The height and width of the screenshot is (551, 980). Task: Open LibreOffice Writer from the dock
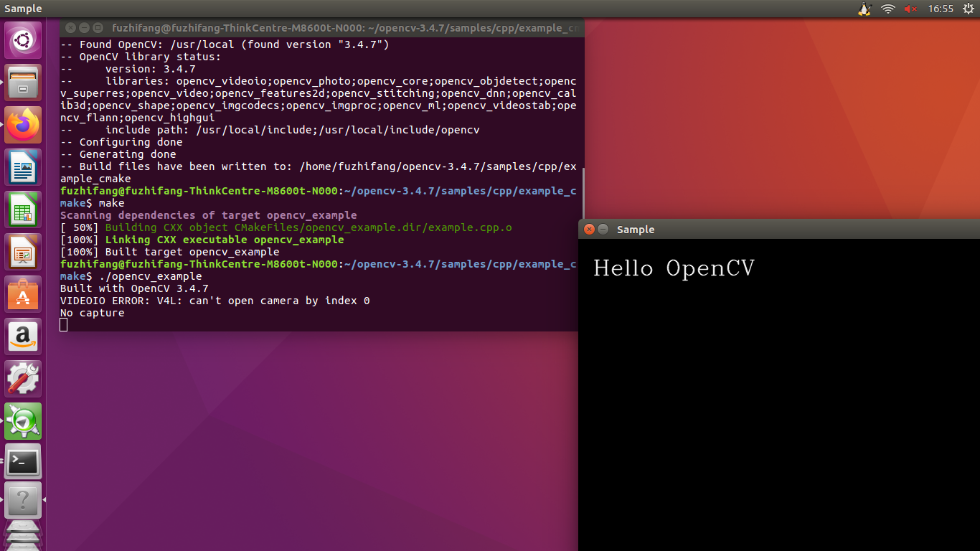(x=24, y=167)
